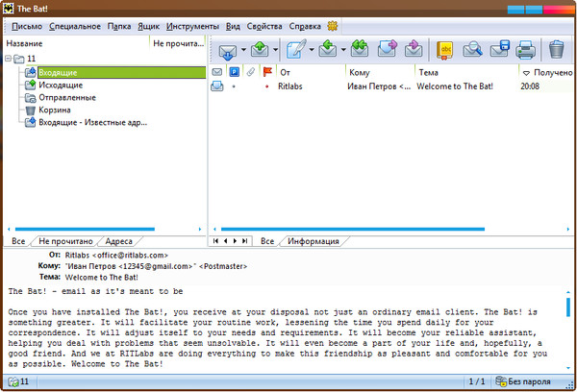Click the envelope status column header

point(216,72)
